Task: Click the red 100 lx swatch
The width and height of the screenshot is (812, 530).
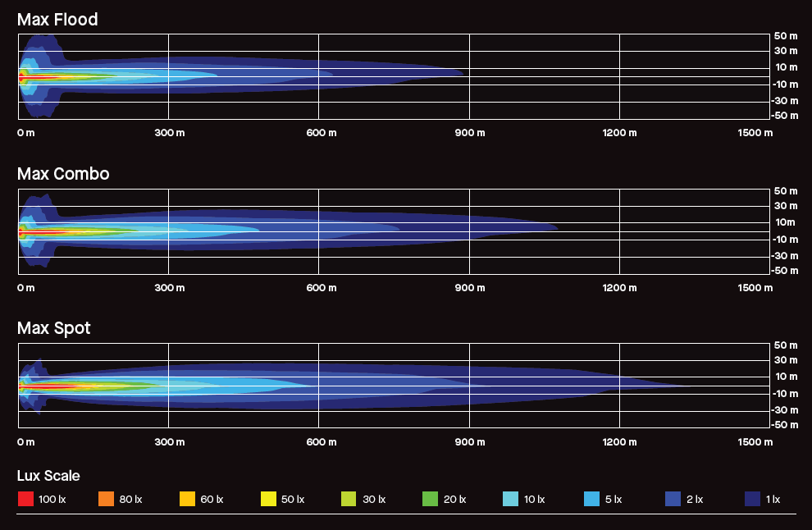Action: [25, 499]
